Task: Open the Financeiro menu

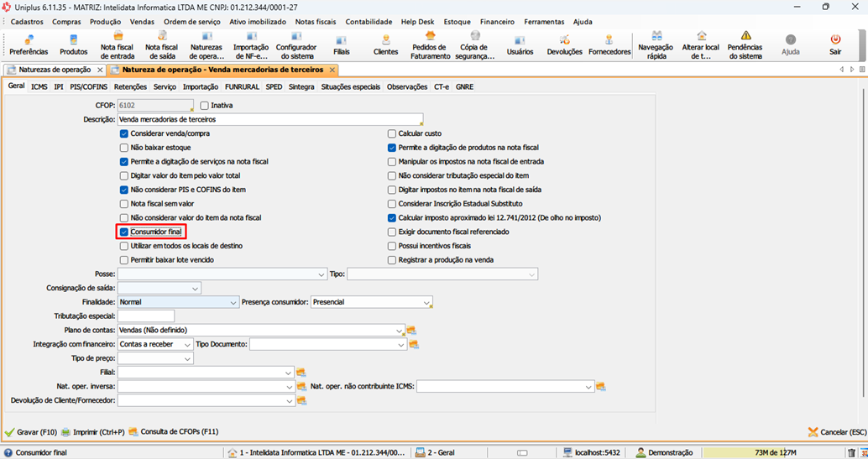Action: [497, 22]
